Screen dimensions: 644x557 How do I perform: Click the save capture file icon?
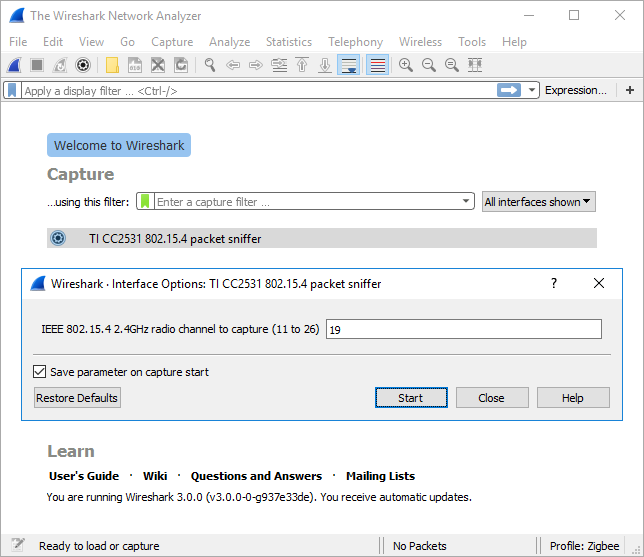(135, 65)
